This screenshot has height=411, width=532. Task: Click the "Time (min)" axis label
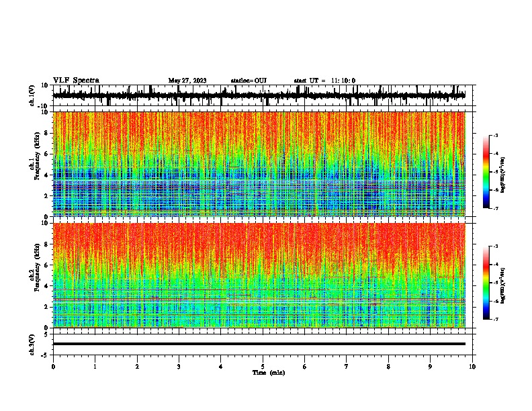[x=269, y=373]
